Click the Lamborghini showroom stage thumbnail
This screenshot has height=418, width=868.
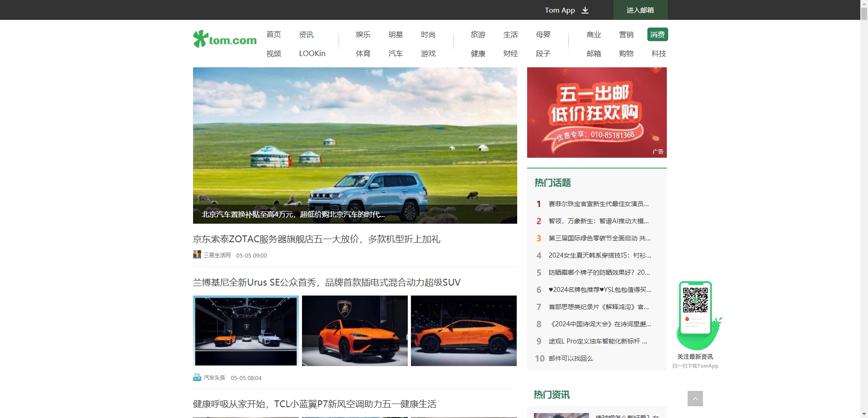246,331
